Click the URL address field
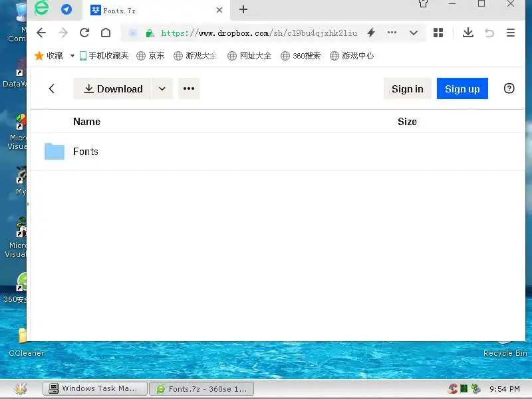The image size is (532, 399). (259, 33)
